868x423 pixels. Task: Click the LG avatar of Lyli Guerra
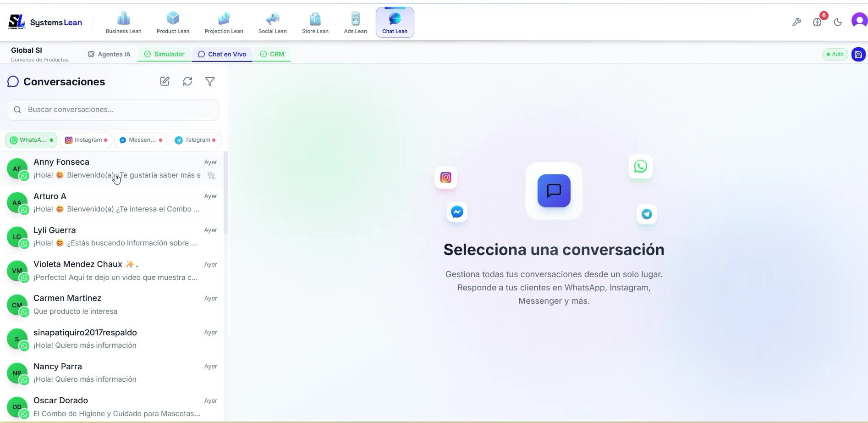pyautogui.click(x=17, y=237)
